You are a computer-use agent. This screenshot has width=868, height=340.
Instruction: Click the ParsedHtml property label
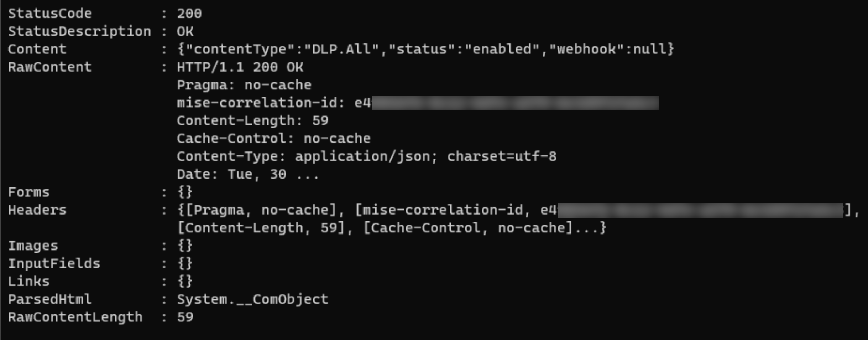click(x=50, y=299)
